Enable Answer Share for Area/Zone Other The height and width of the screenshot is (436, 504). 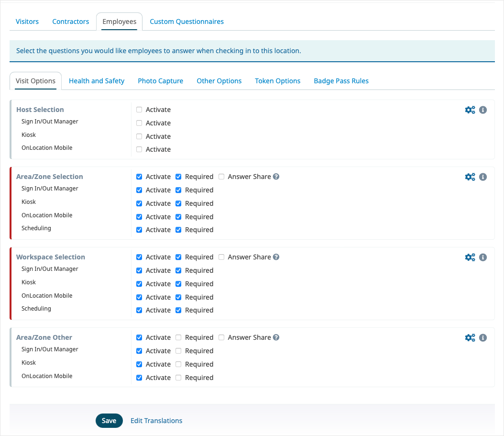tap(221, 337)
